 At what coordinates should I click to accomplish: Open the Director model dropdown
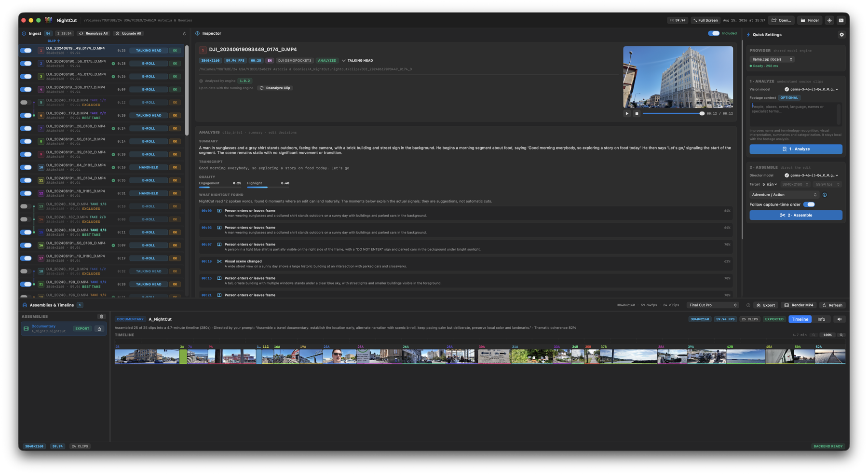(x=812, y=176)
